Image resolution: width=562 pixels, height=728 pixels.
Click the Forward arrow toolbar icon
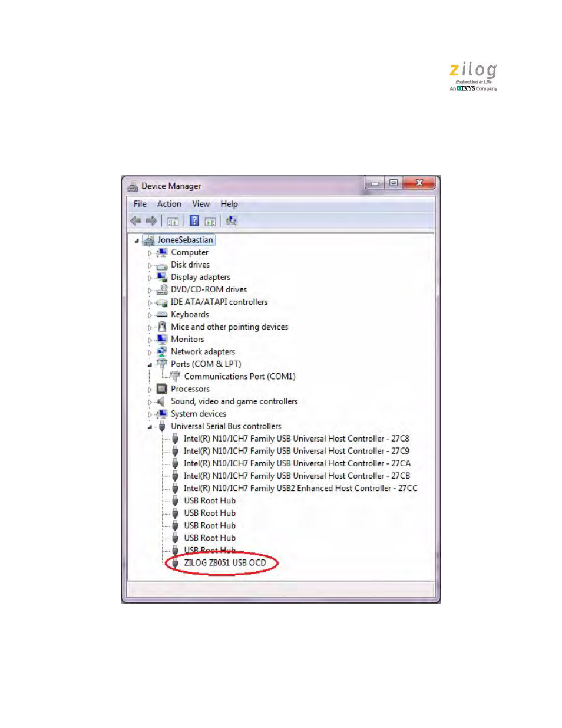(151, 221)
